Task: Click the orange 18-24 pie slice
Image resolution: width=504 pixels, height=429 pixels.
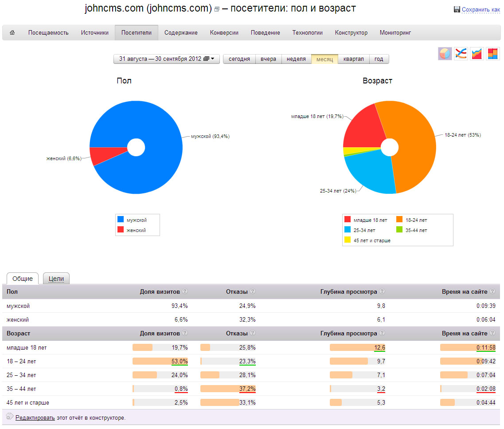Action: pyautogui.click(x=412, y=142)
